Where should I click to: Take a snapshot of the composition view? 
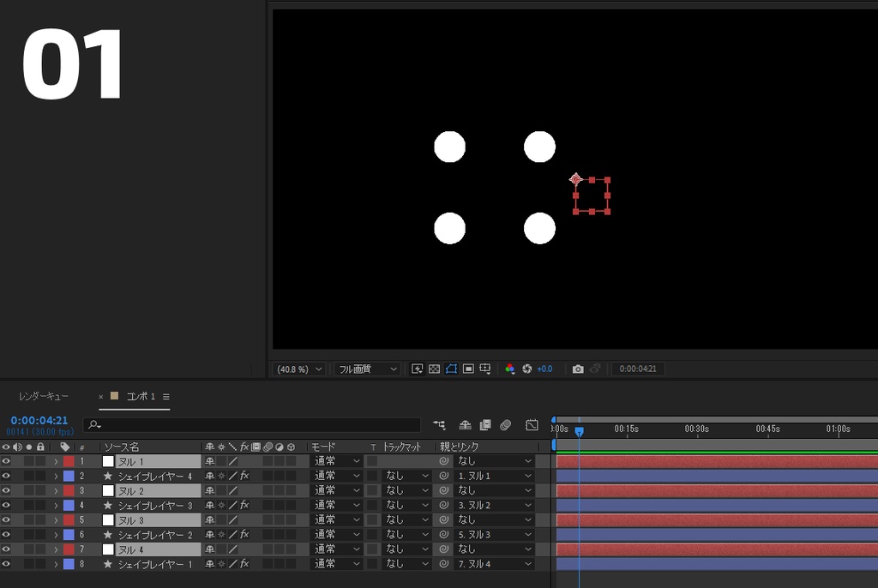tap(578, 369)
